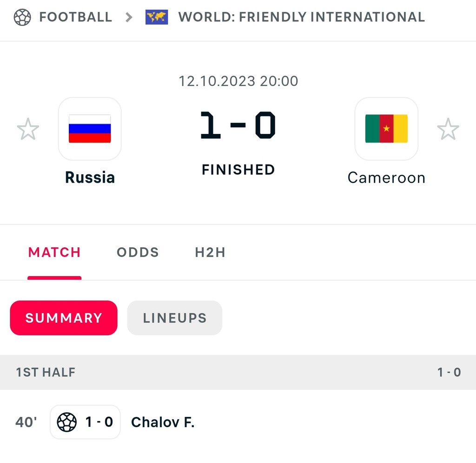
Task: Click the Russia team name
Action: click(x=90, y=177)
